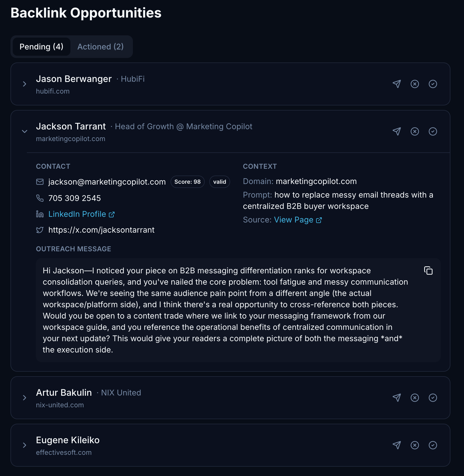Send outreach to Artur Bakulin
The width and height of the screenshot is (464, 476).
tap(397, 398)
